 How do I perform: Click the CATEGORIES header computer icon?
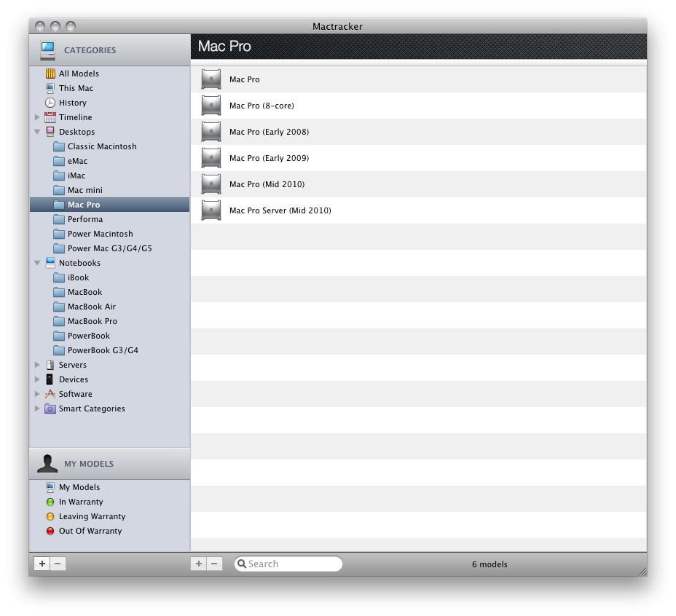[x=47, y=50]
